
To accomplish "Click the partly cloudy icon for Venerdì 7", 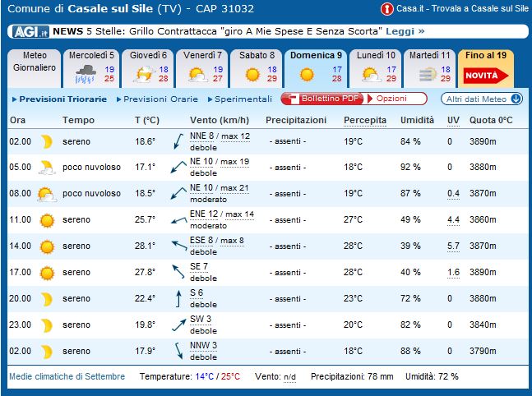I will click(x=198, y=74).
